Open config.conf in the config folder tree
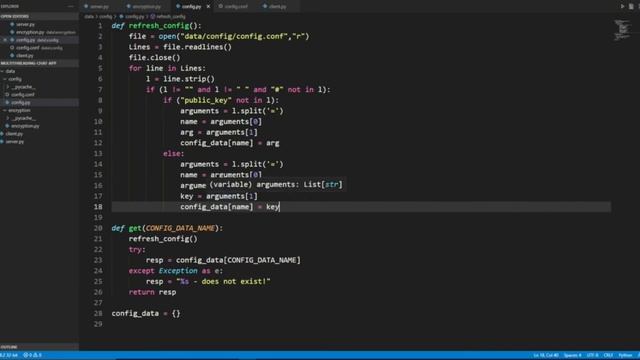The height and width of the screenshot is (360, 640). [39, 94]
